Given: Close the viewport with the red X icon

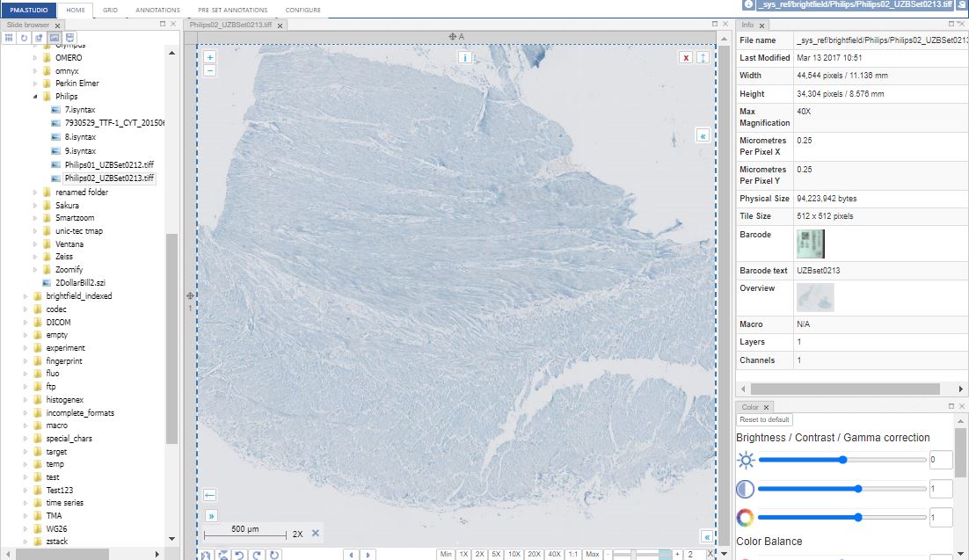Looking at the screenshot, I should (x=686, y=57).
